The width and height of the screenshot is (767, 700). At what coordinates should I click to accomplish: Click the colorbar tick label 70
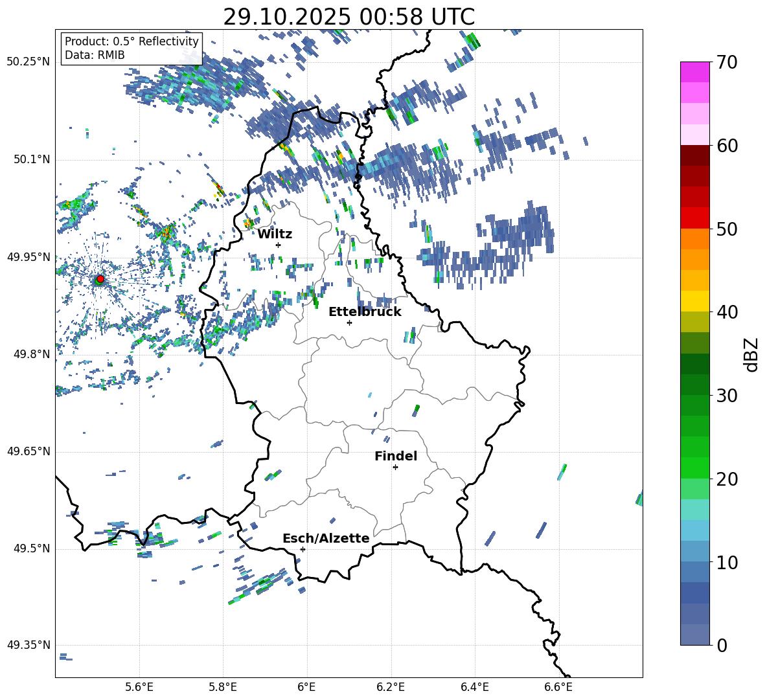pos(727,63)
